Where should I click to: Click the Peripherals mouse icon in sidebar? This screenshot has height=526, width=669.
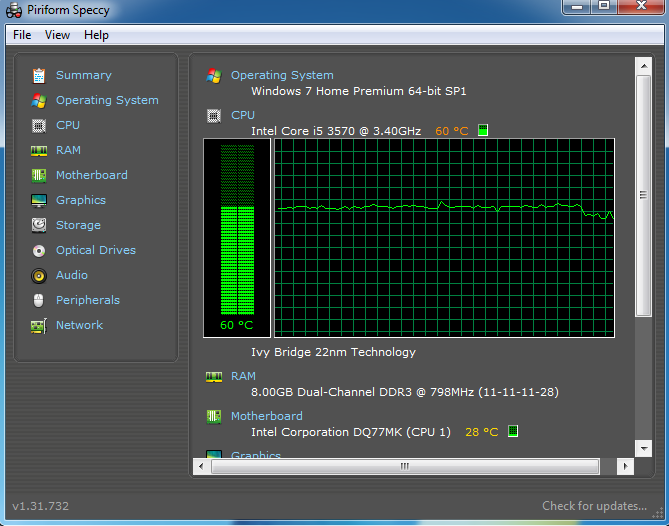click(39, 300)
